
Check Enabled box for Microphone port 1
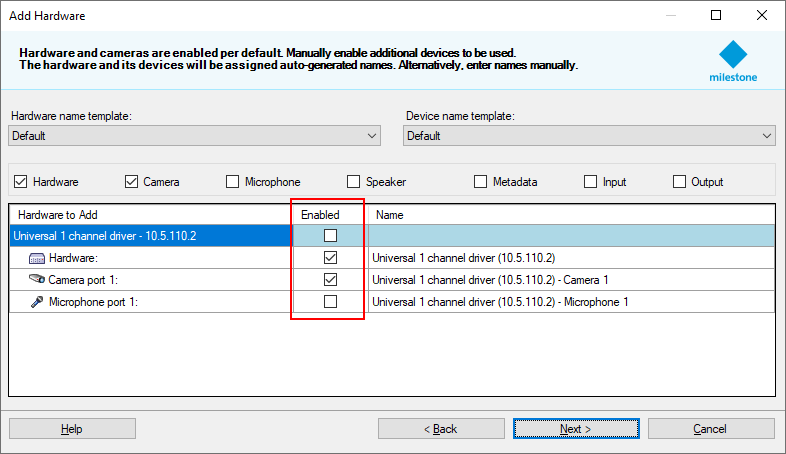[x=330, y=302]
